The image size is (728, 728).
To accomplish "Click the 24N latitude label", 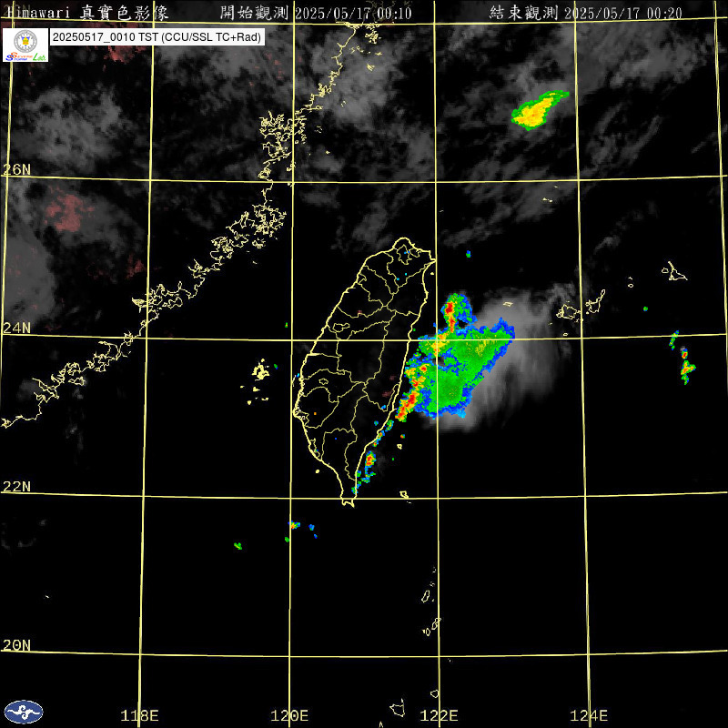I will pyautogui.click(x=16, y=329).
